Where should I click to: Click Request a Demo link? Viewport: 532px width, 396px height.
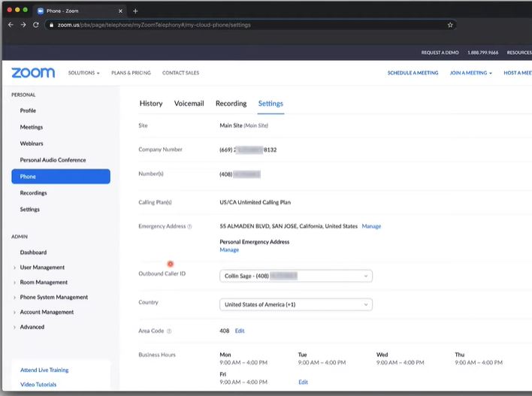(440, 53)
